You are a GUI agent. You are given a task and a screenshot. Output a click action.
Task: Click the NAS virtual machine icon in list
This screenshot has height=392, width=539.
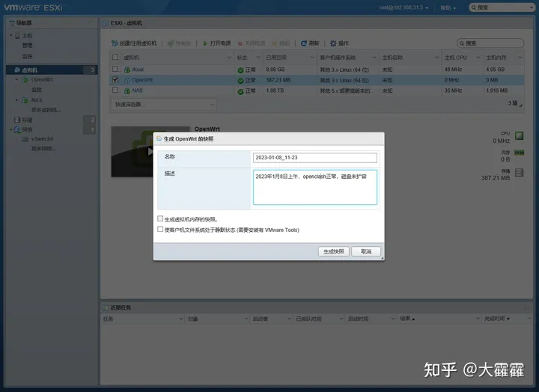coord(127,91)
